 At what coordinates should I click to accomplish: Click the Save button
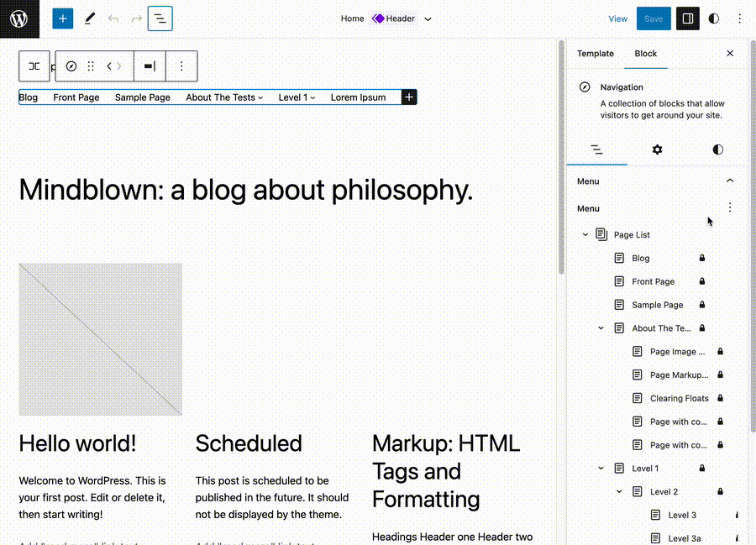coord(654,18)
